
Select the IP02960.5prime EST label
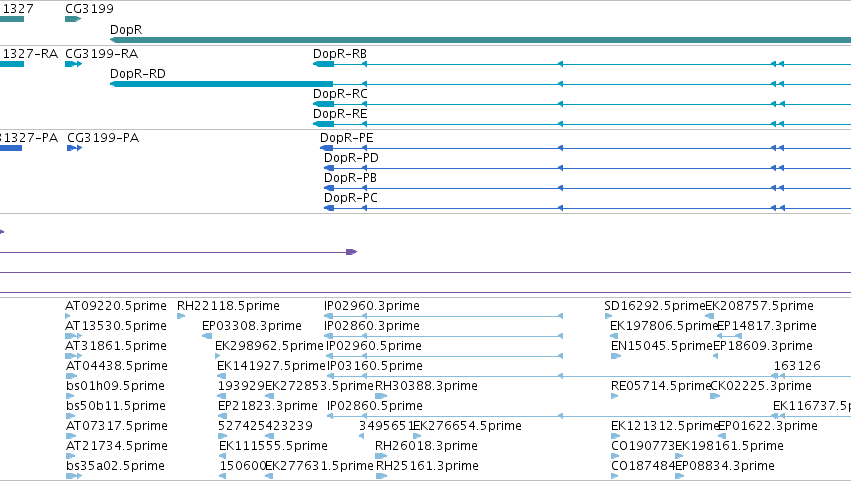(374, 346)
